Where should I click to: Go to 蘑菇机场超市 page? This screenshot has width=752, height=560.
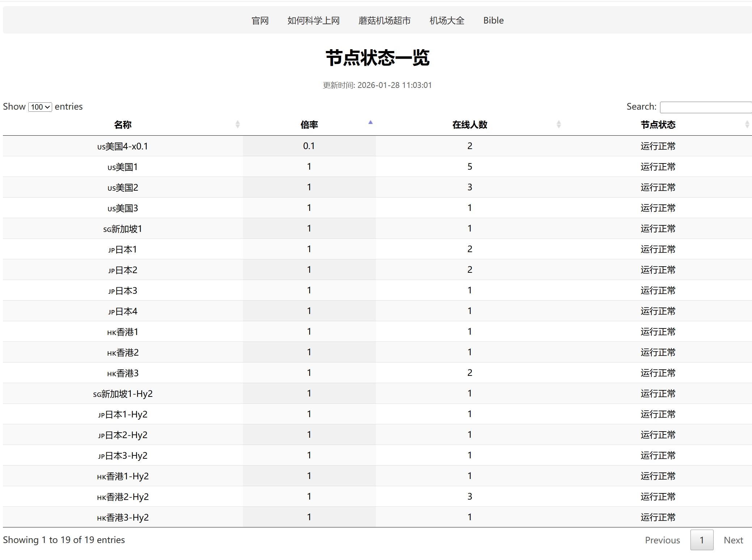[384, 21]
